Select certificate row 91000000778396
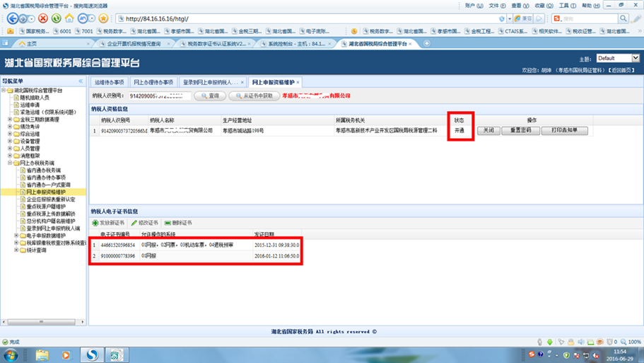 (x=196, y=255)
